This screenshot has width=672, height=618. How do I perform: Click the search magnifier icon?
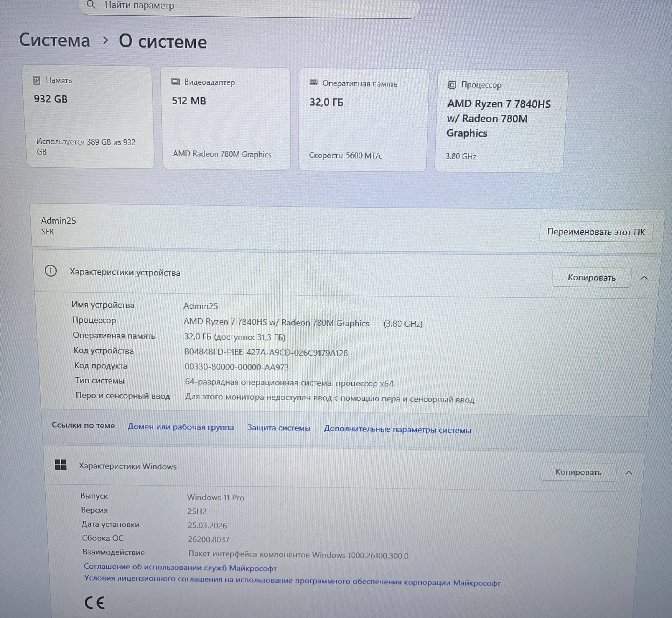click(x=91, y=5)
